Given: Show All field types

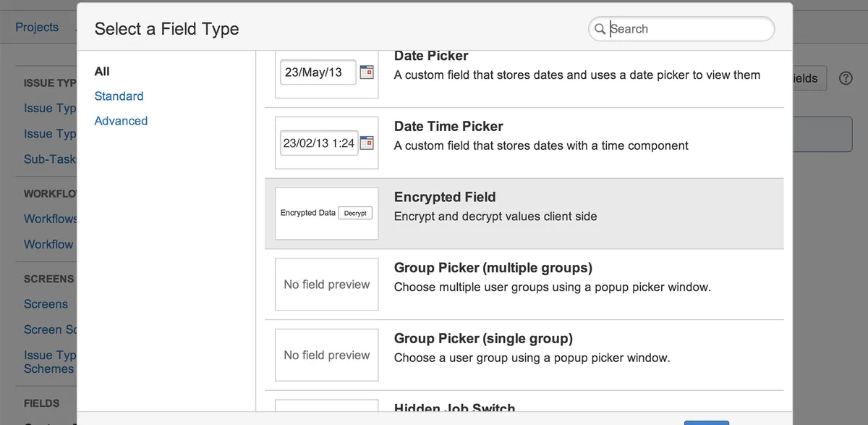Looking at the screenshot, I should click(102, 71).
